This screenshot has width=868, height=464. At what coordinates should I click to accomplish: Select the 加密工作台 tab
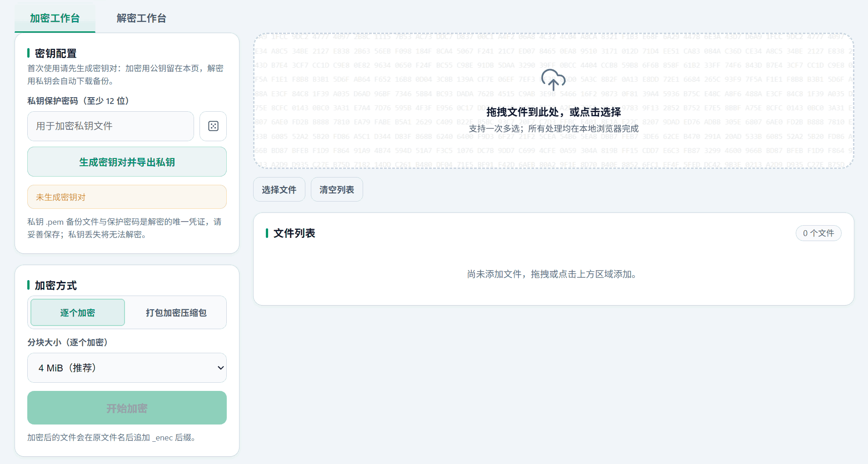point(55,18)
